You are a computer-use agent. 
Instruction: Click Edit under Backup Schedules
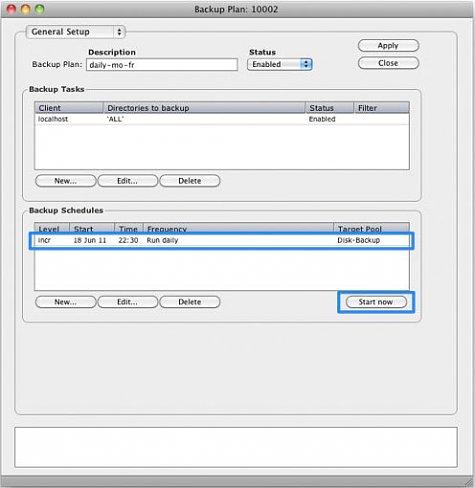click(x=128, y=302)
